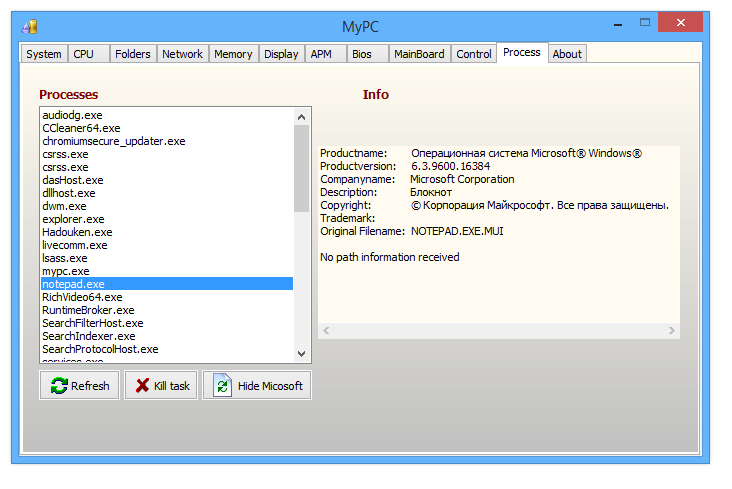Close the MyPC window
732x489 pixels.
[x=681, y=22]
